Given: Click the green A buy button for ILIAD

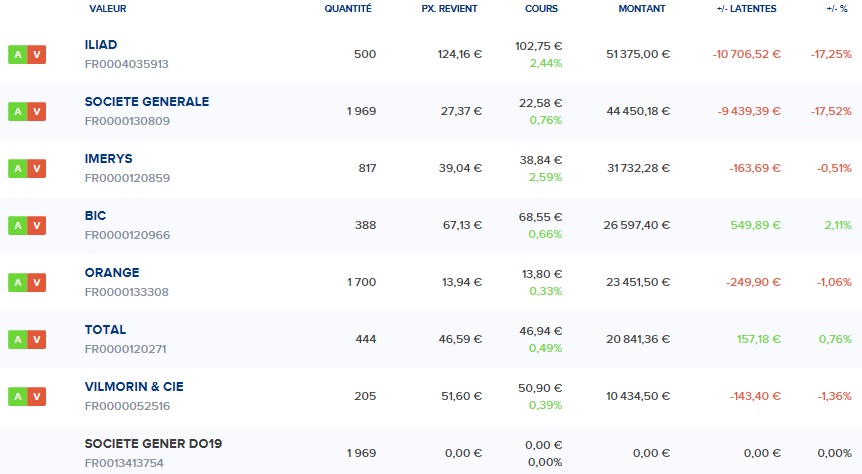Looking at the screenshot, I should coord(18,54).
